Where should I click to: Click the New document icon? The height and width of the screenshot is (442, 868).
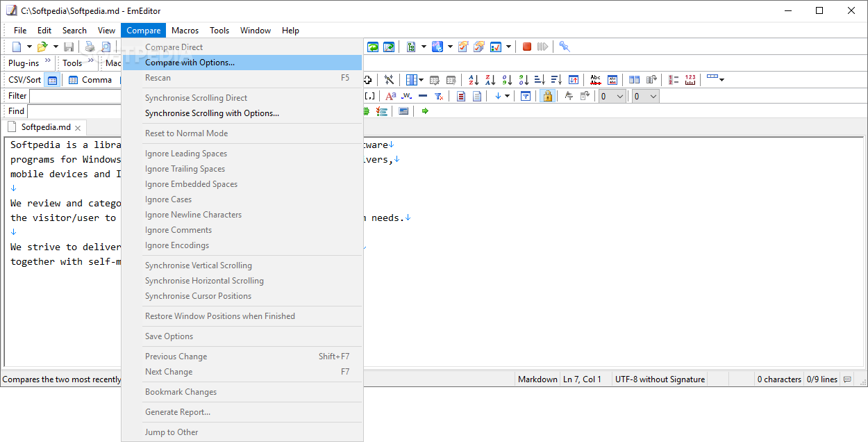[x=17, y=47]
